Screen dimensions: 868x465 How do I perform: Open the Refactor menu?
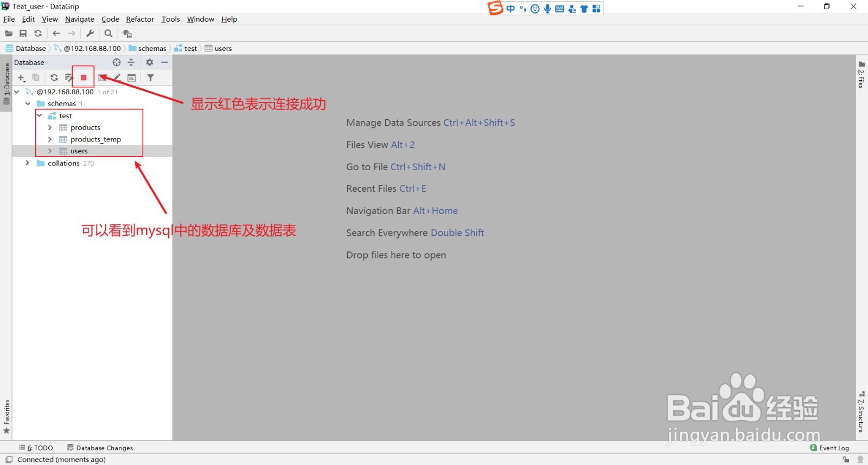point(140,19)
